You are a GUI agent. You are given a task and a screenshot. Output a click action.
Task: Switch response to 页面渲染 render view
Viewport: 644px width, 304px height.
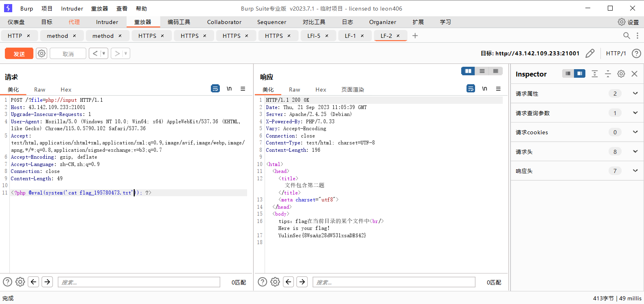(353, 90)
